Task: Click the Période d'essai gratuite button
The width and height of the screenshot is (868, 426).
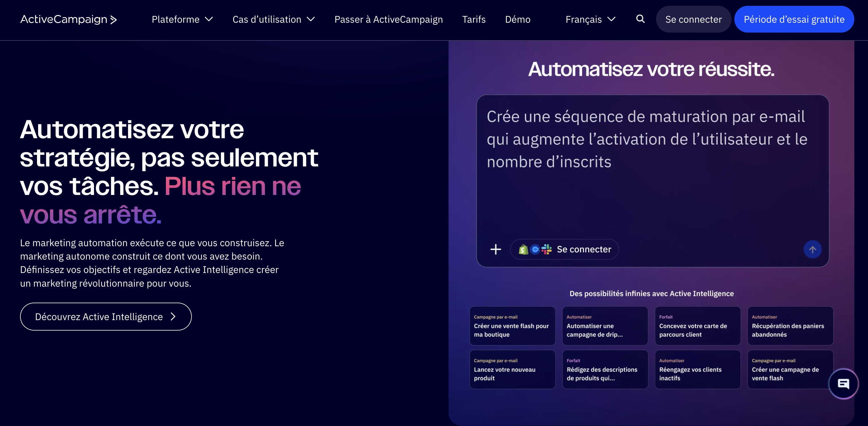Action: [793, 19]
